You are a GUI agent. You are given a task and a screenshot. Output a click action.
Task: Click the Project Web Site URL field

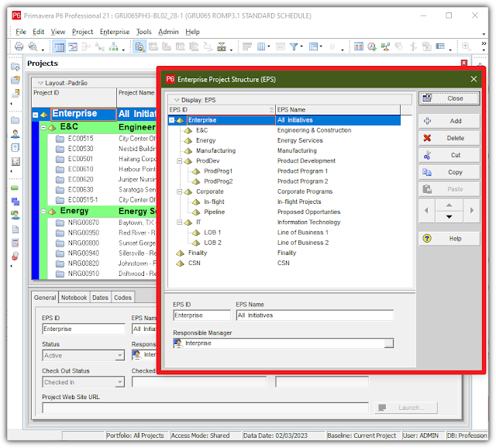tap(205, 408)
